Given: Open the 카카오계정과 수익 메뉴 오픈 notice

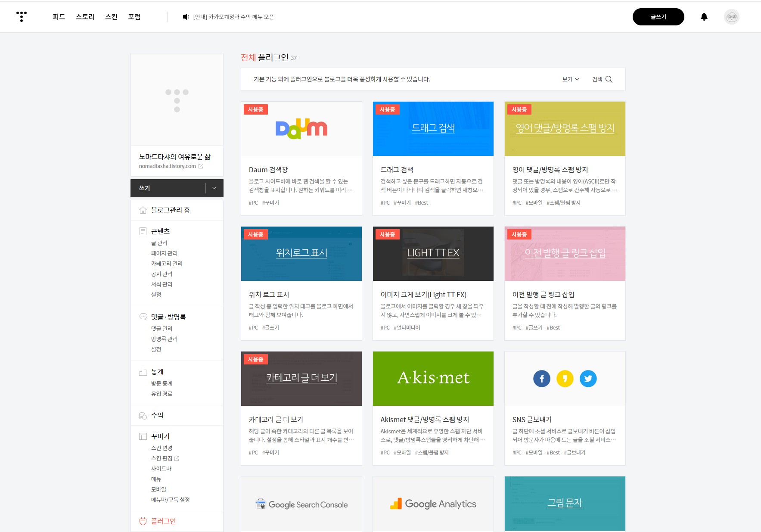Looking at the screenshot, I should pos(233,17).
